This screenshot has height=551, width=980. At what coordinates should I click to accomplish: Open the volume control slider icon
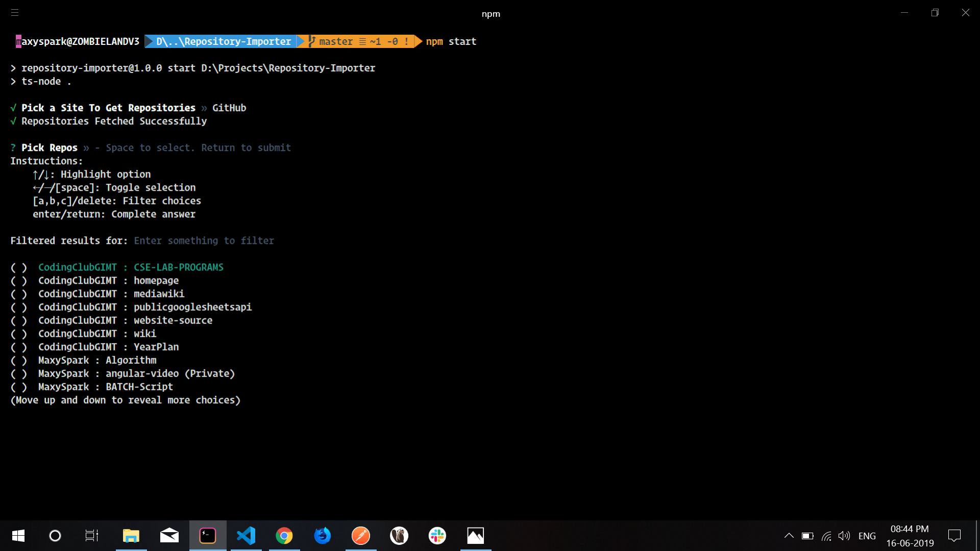point(844,536)
